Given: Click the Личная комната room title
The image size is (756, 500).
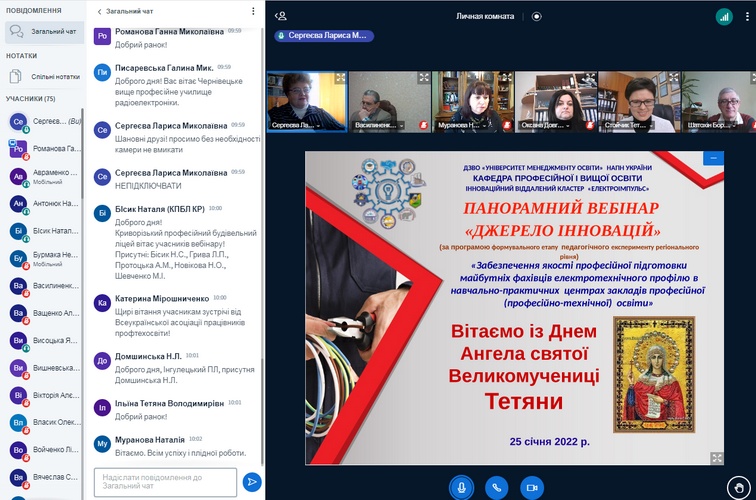Looking at the screenshot, I should [x=485, y=16].
